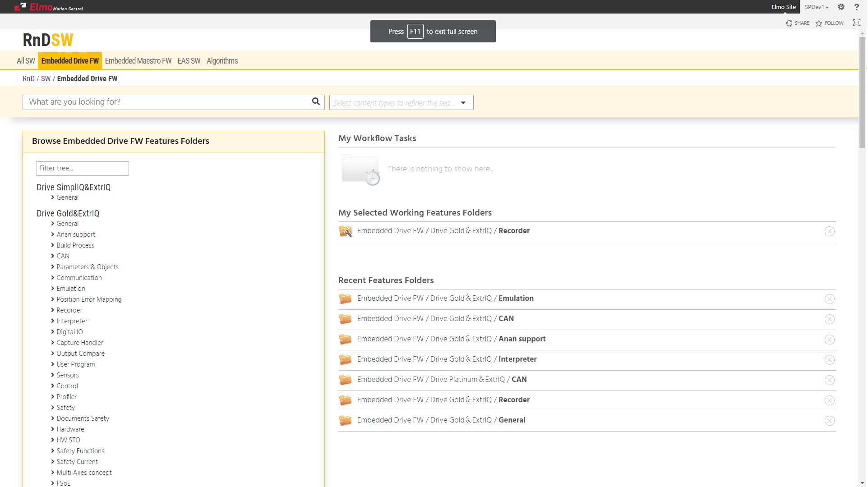868x487 pixels.
Task: Remove Gold CAN from recent folders
Action: 829,319
